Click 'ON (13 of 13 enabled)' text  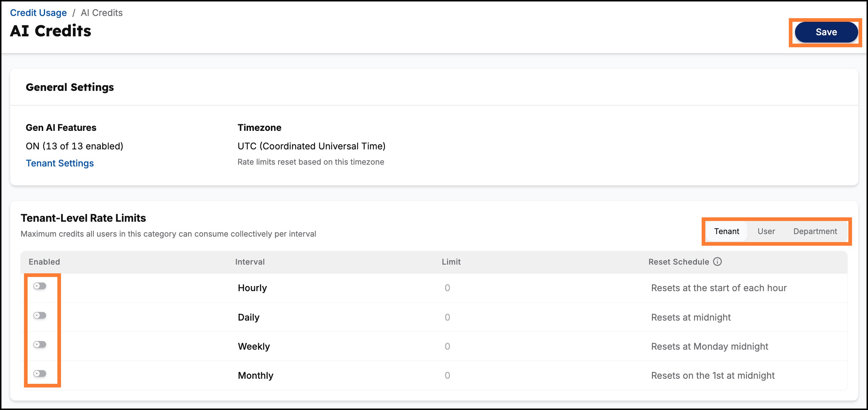click(74, 146)
